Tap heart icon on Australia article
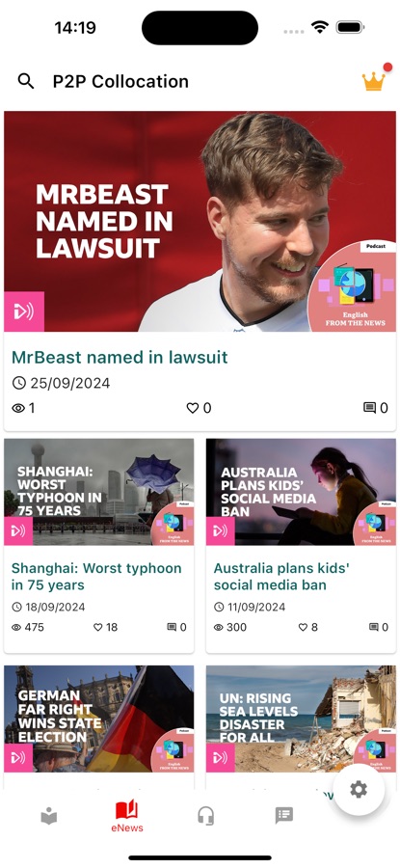The height and width of the screenshot is (868, 400). pyautogui.click(x=303, y=627)
